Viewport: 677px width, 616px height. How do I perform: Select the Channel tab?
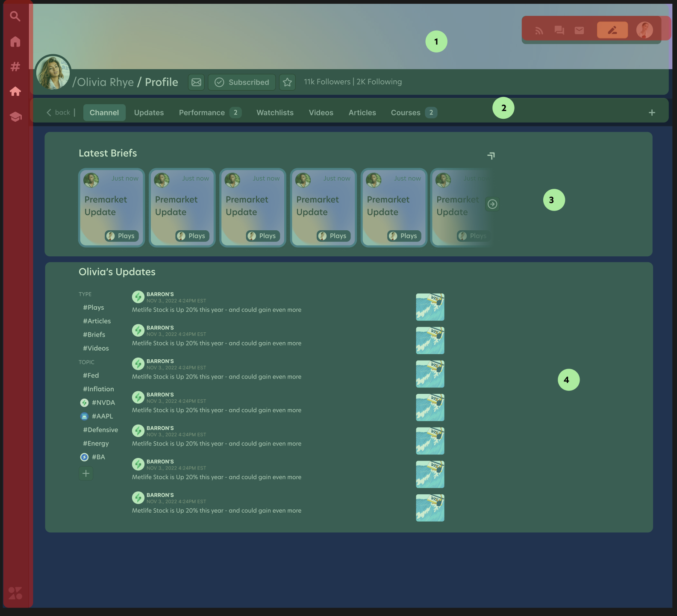(x=104, y=112)
